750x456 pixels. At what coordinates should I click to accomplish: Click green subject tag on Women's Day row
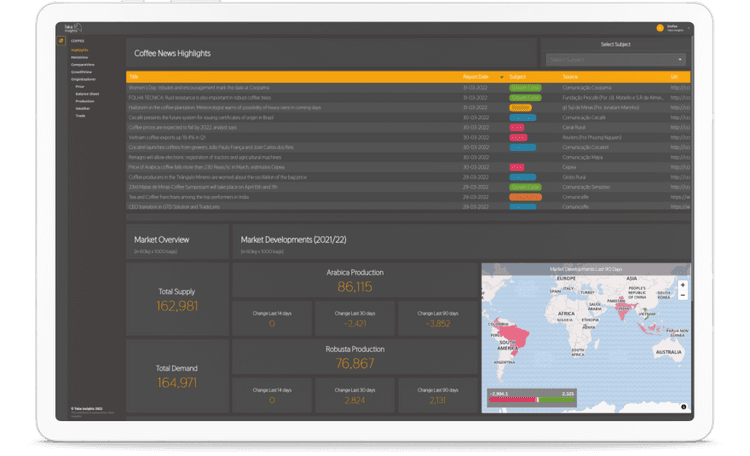tap(525, 88)
